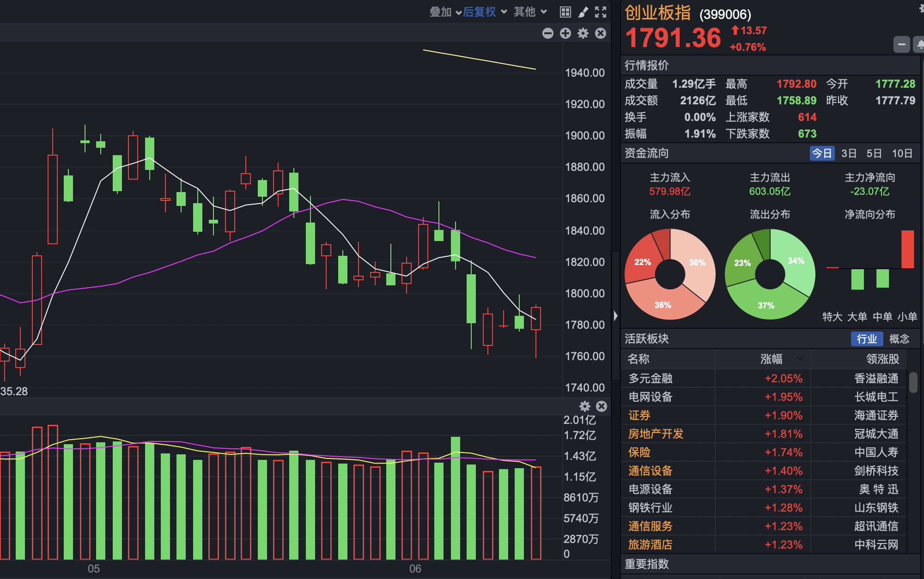Select the drawing brush tool icon

pos(583,12)
